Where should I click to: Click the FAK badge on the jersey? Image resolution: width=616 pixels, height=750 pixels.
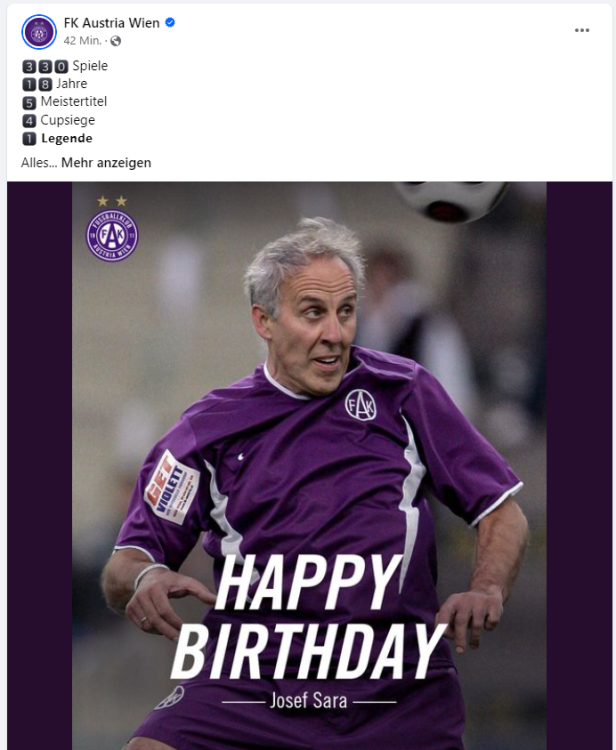pyautogui.click(x=361, y=405)
